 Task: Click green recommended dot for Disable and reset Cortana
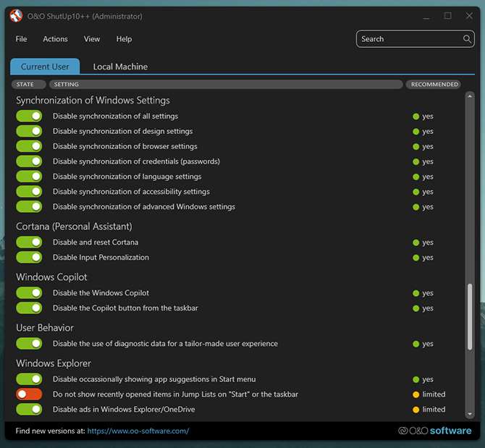(416, 242)
